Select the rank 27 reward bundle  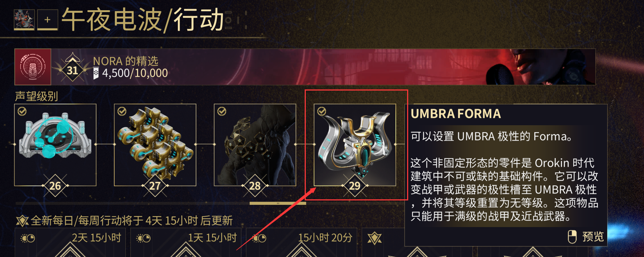[155, 145]
